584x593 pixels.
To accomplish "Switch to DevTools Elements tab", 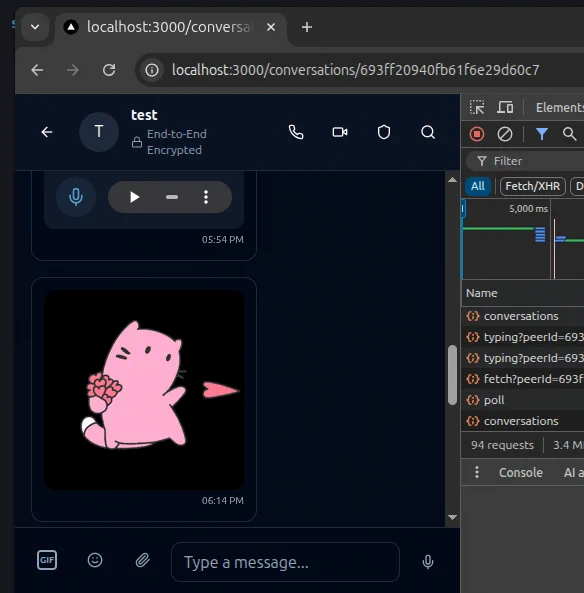I will click(x=560, y=107).
